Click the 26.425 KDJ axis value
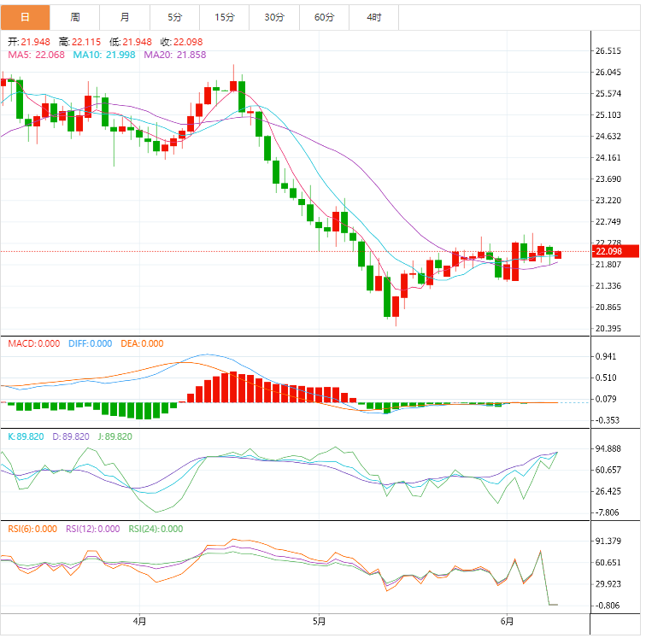Screen dimensions: 646x644 point(608,492)
